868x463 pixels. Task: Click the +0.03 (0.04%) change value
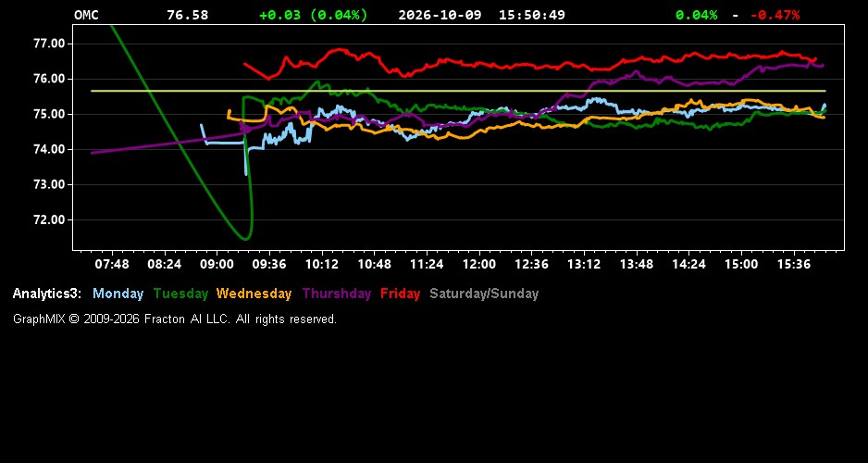314,15
